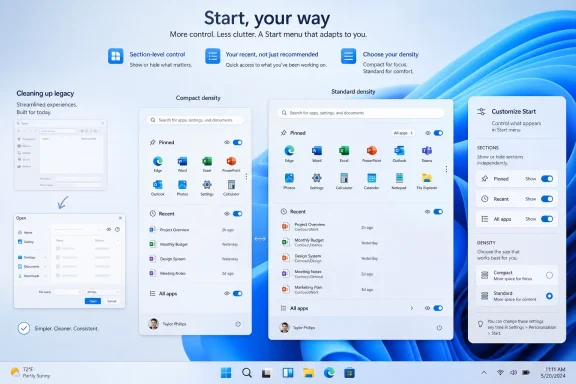Launch Outlook in the Standard density panel
576x384 pixels.
(399, 151)
